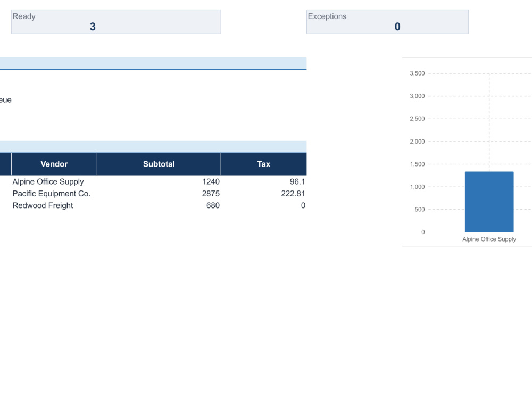Click the 1,000 y-axis label
This screenshot has height=399, width=532.
click(x=417, y=187)
